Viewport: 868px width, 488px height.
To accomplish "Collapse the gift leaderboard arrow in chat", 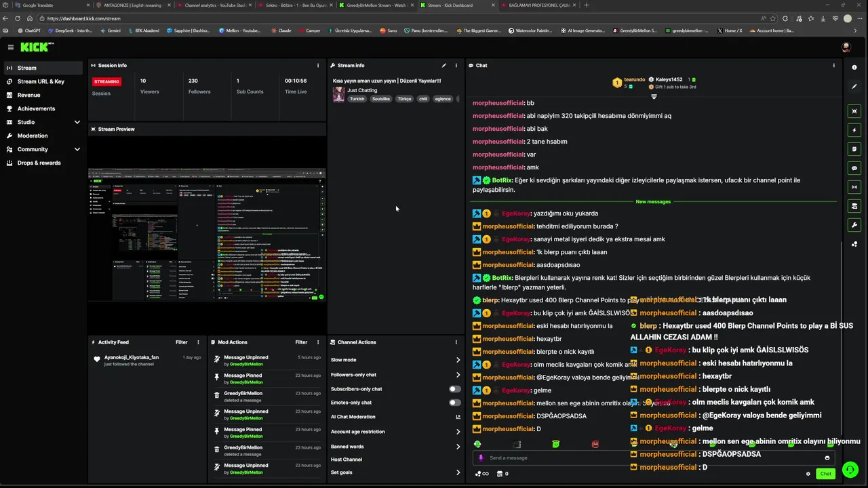I will tap(654, 96).
